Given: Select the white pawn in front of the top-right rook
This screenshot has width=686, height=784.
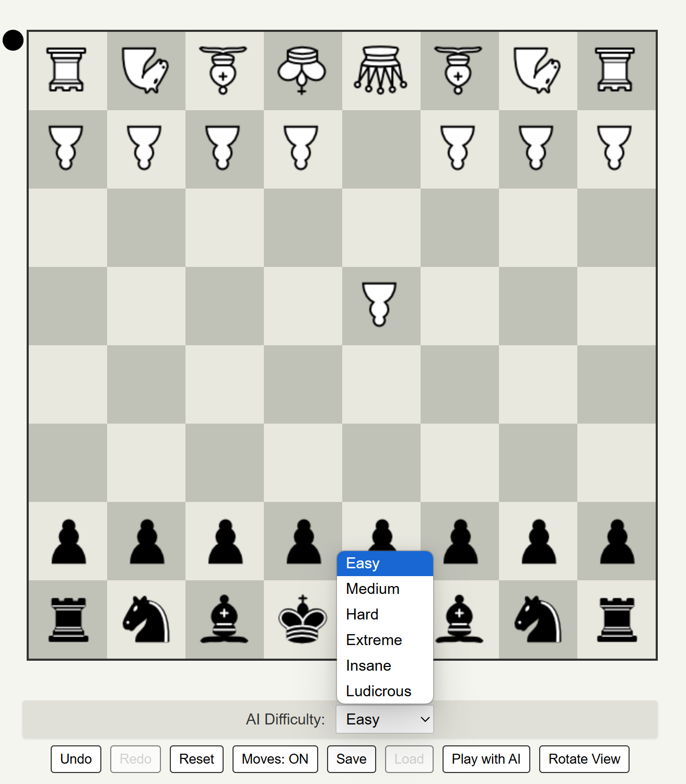Looking at the screenshot, I should [x=615, y=148].
